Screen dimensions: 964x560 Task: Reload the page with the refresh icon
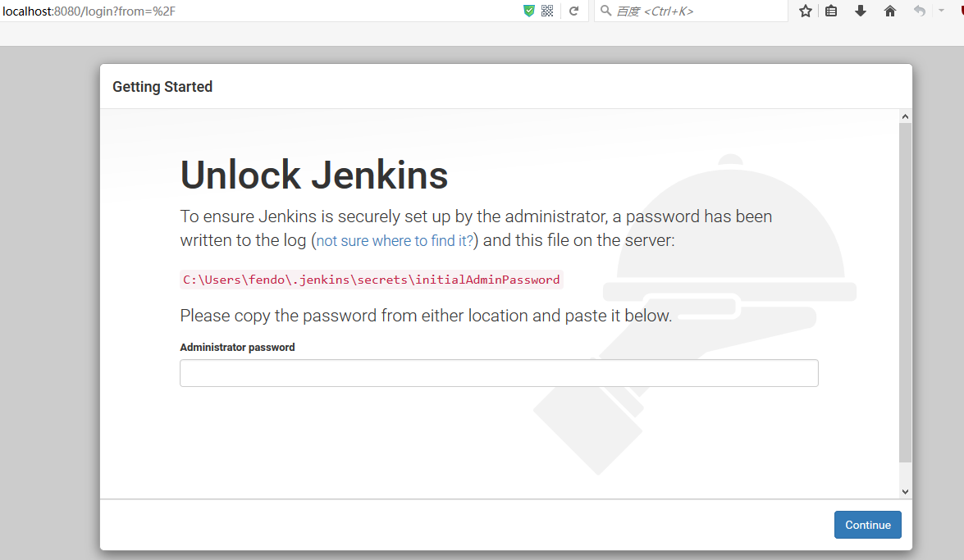pyautogui.click(x=573, y=11)
